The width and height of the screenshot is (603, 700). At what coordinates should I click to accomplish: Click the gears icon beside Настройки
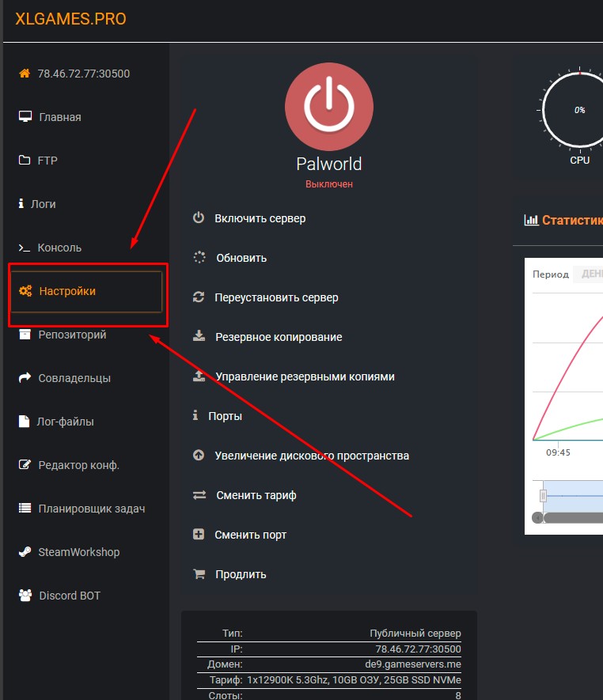[x=25, y=291]
